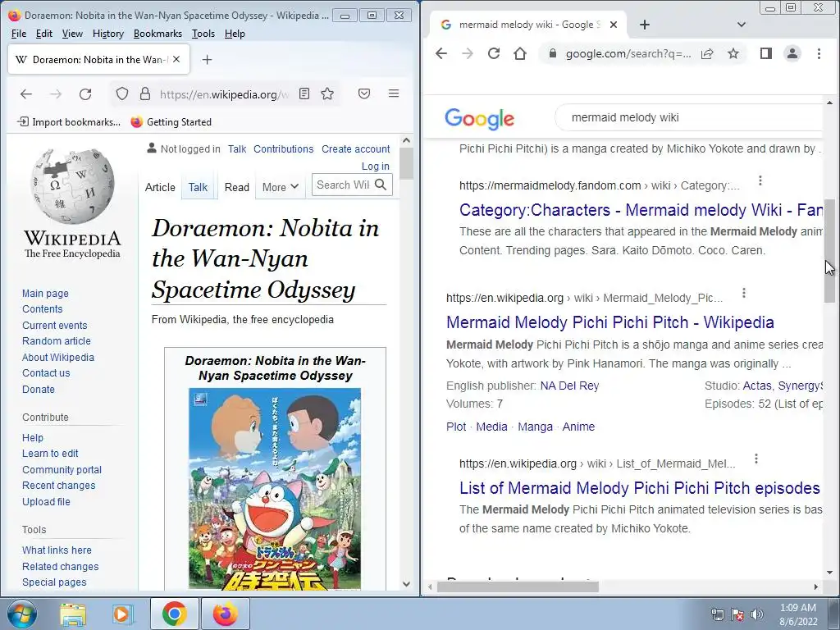This screenshot has width=840, height=630.
Task: Open Firefox Tools menu
Action: [x=203, y=34]
